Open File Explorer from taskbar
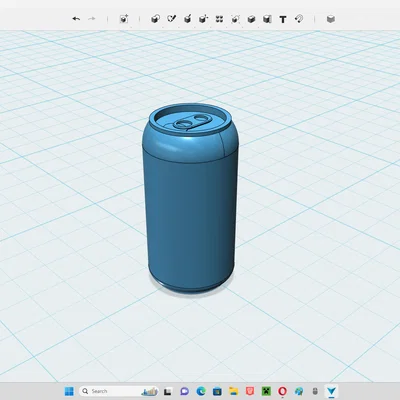The width and height of the screenshot is (400, 400). (x=233, y=391)
